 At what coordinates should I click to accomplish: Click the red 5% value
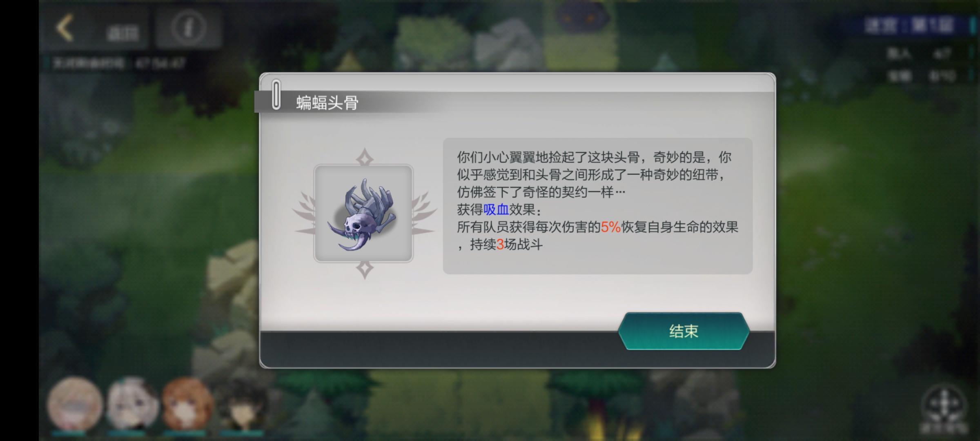(610, 227)
